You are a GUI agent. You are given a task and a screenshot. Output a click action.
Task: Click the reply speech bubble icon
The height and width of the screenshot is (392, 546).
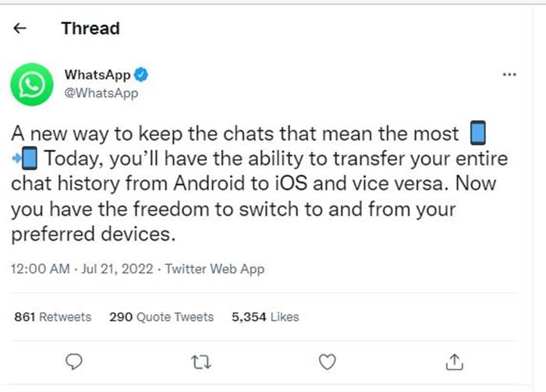tap(75, 361)
